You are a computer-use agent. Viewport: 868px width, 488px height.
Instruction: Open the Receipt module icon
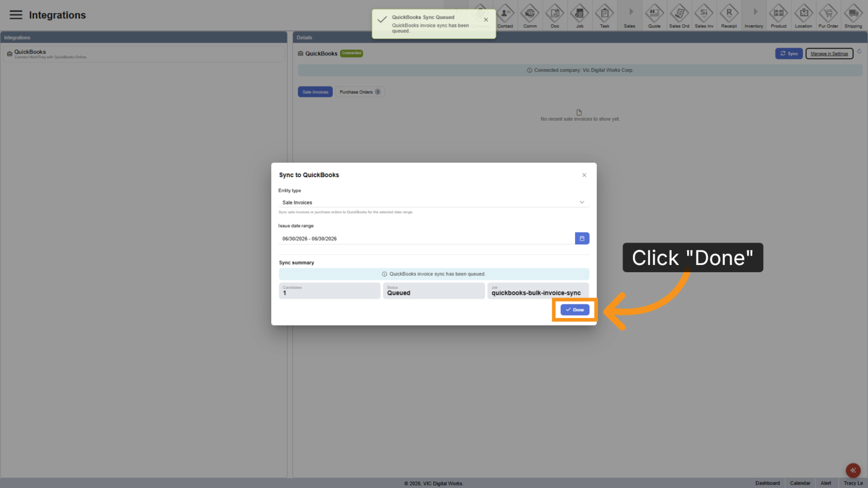[729, 16]
